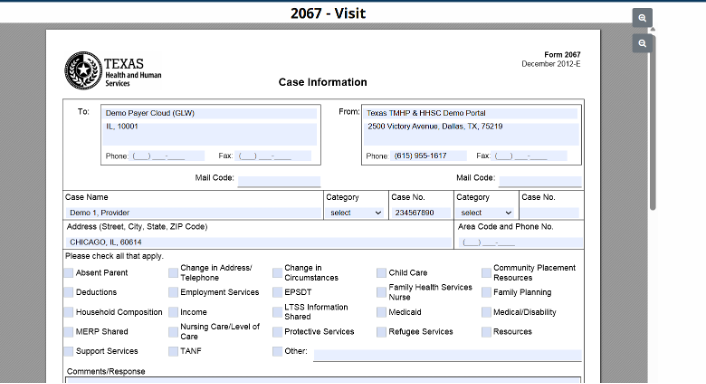
Task: Enable the Change in Circumstances checkbox
Action: 277,273
